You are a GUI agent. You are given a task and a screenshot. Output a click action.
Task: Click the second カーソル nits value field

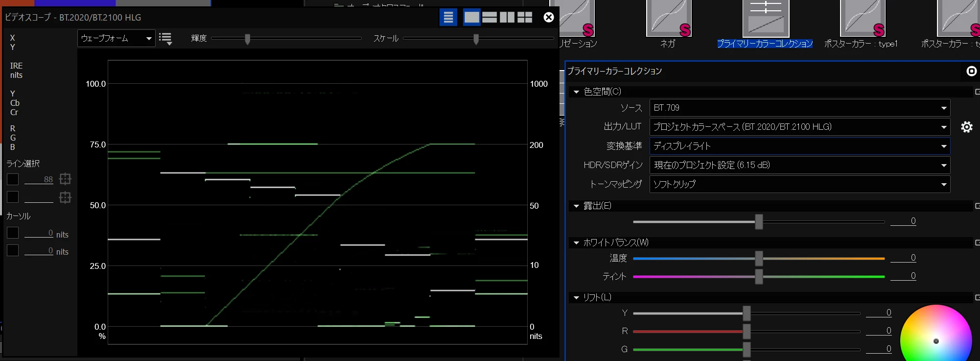point(39,250)
